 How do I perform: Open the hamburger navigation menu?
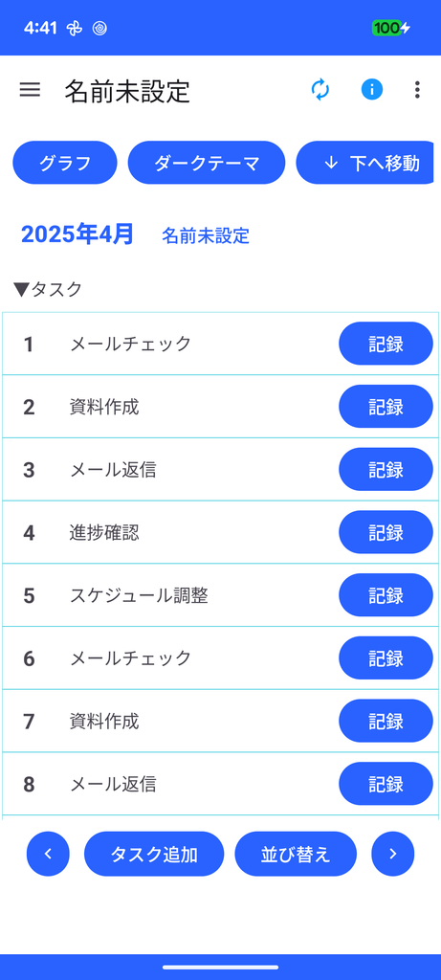coord(30,90)
